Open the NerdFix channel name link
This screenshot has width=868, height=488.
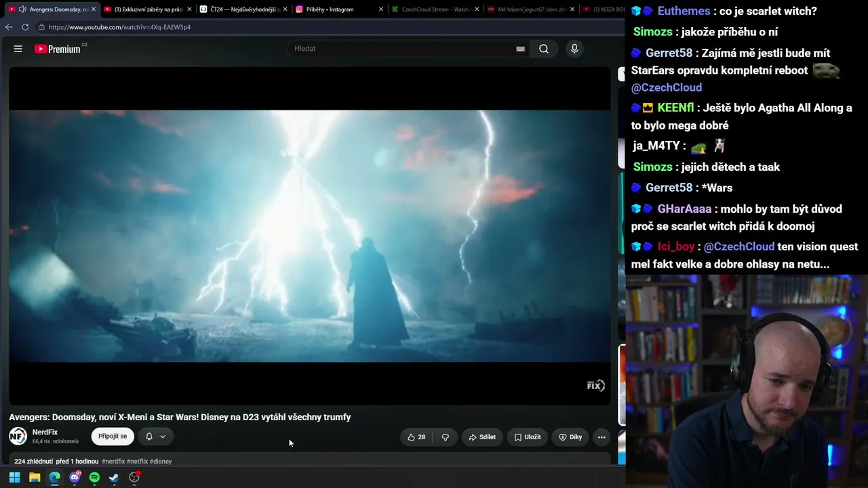pos(45,432)
